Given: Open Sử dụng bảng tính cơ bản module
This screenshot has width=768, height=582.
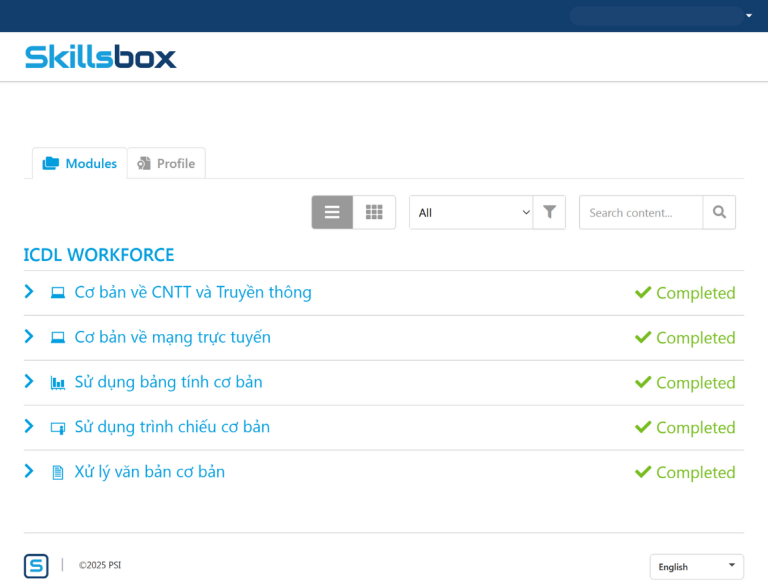Looking at the screenshot, I should (168, 382).
